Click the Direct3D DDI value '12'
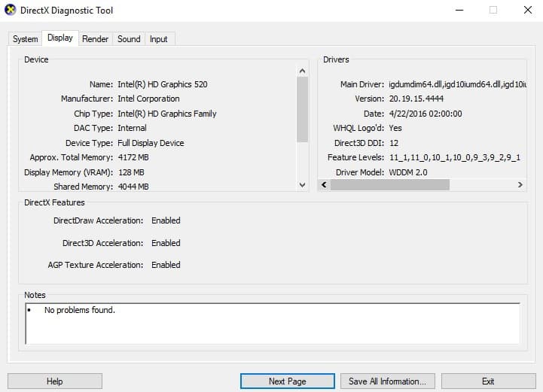 pyautogui.click(x=394, y=143)
